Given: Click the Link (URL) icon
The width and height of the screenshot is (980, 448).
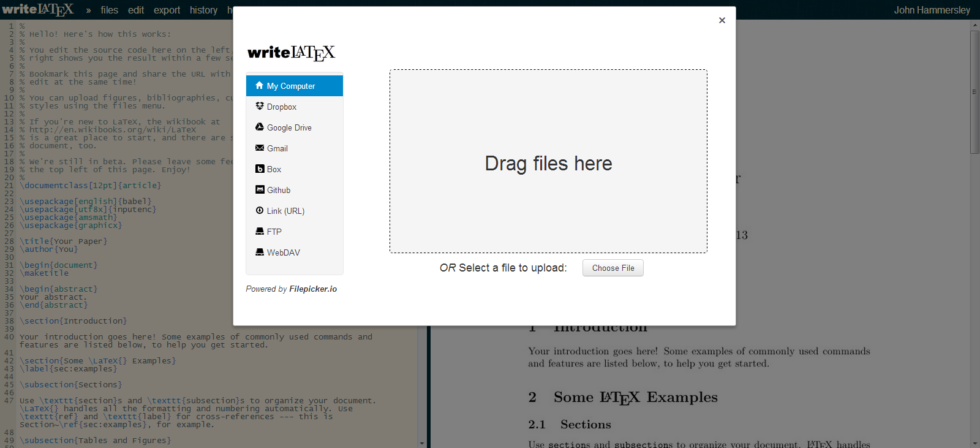Looking at the screenshot, I should click(260, 210).
